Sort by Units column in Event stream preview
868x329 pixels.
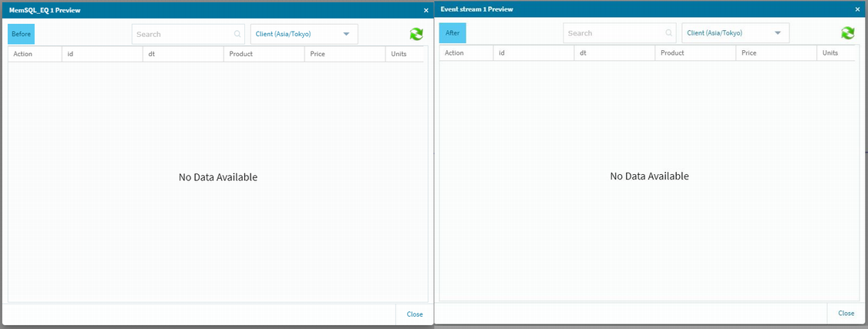pos(836,53)
